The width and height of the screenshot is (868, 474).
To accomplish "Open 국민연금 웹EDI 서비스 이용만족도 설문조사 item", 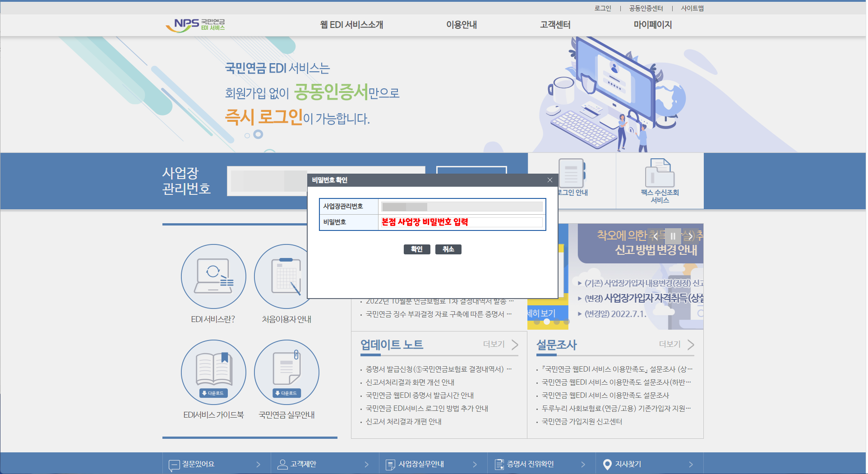I will (x=605, y=395).
